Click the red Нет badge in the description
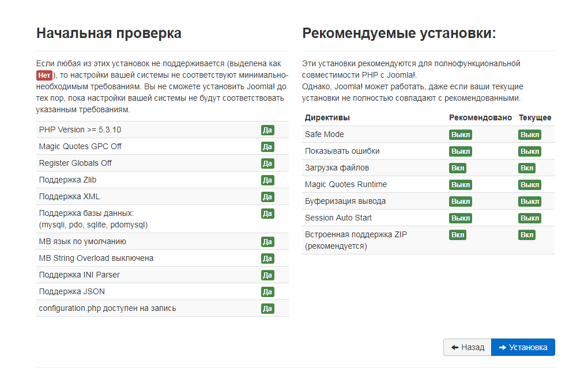Viewport: 588px width, 380px height. (44, 75)
